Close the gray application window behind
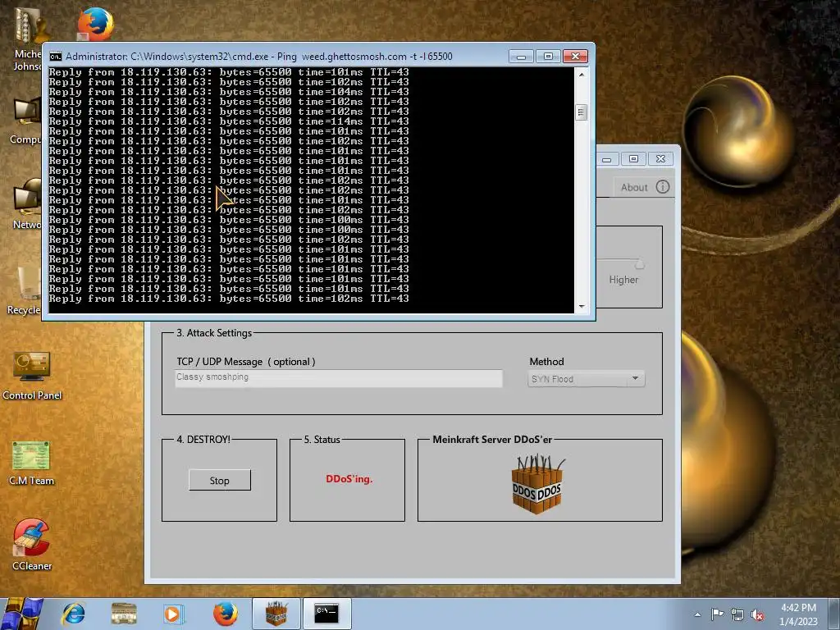 point(660,159)
